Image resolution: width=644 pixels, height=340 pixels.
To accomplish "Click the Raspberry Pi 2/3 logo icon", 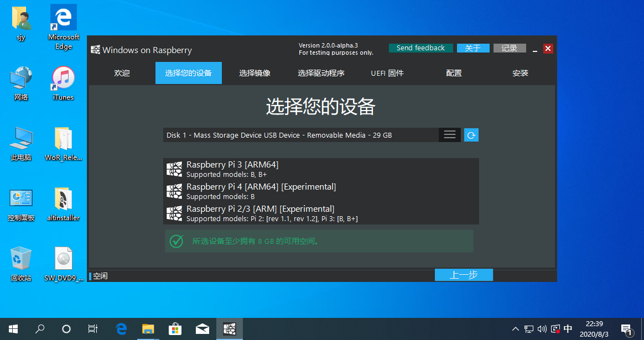I will pos(174,213).
